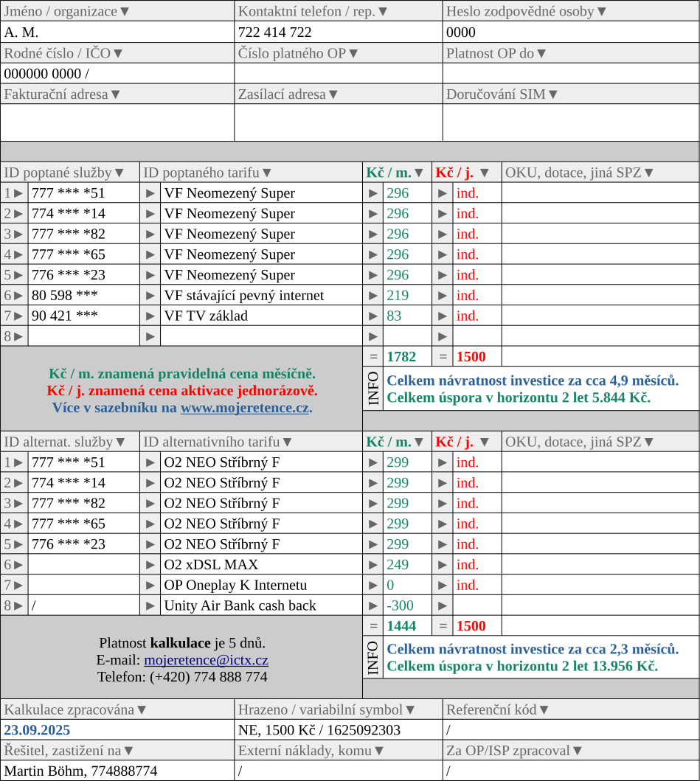This screenshot has width=700, height=781.
Task: Open the Fakturační adresa dropdown header
Action: [x=115, y=94]
